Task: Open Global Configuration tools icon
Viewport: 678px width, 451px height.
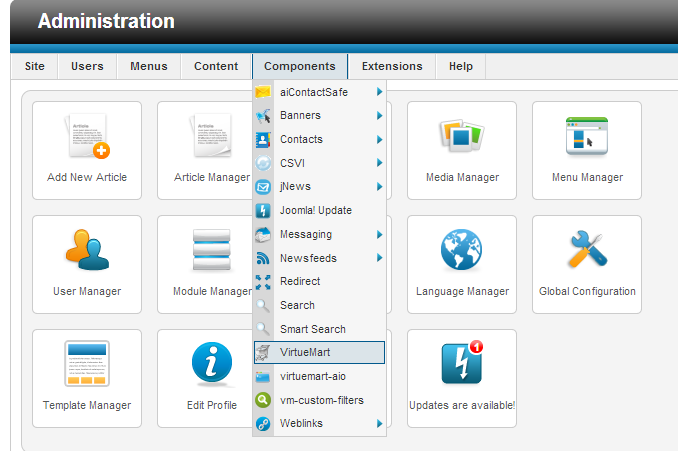Action: click(x=587, y=249)
